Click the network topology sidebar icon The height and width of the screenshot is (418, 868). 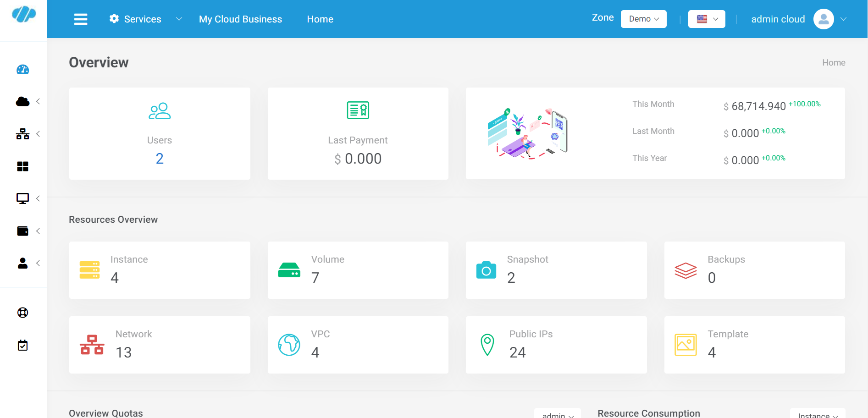22,134
